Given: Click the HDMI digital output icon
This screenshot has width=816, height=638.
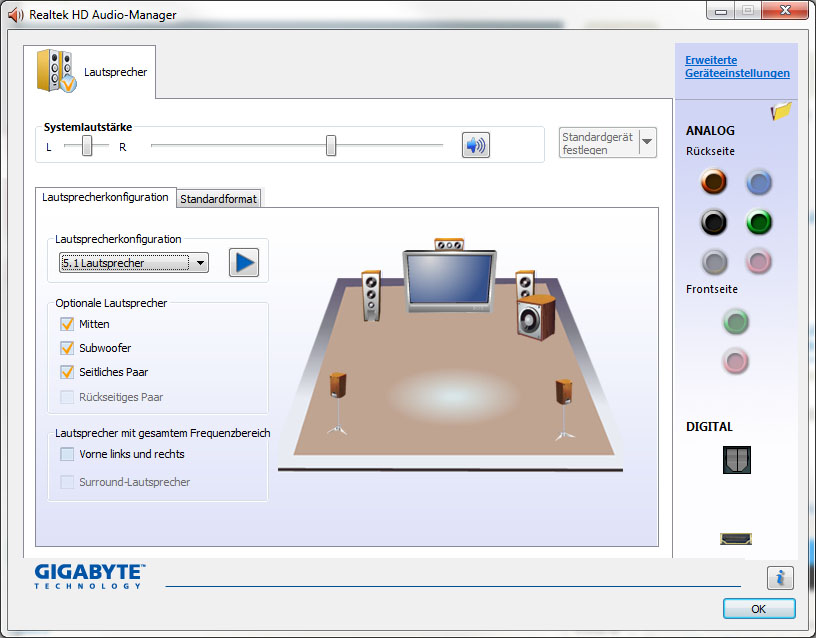Looking at the screenshot, I should (736, 539).
